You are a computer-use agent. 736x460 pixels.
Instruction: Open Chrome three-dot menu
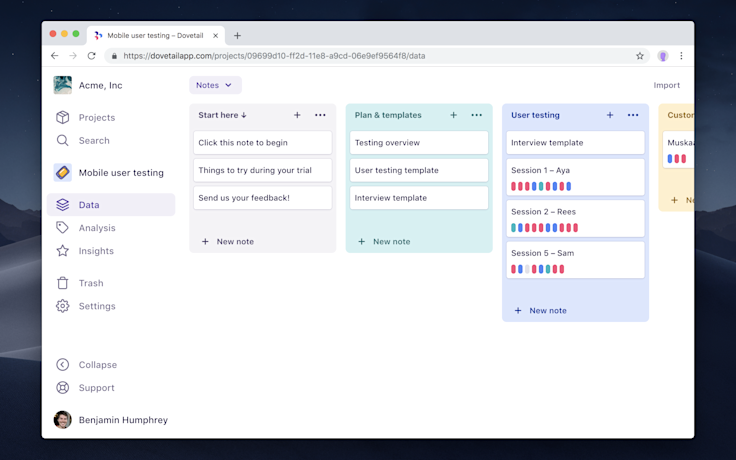(x=682, y=56)
